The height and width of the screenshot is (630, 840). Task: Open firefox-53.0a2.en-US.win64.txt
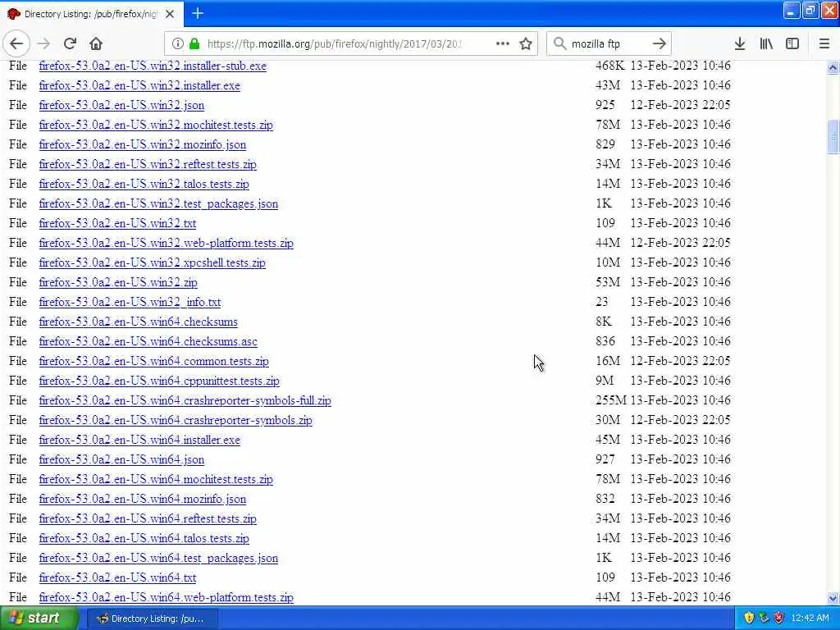click(117, 578)
